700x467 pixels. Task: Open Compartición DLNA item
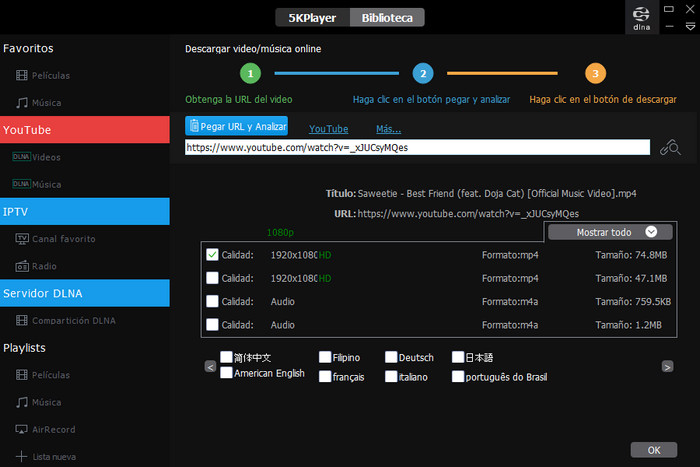click(66, 321)
